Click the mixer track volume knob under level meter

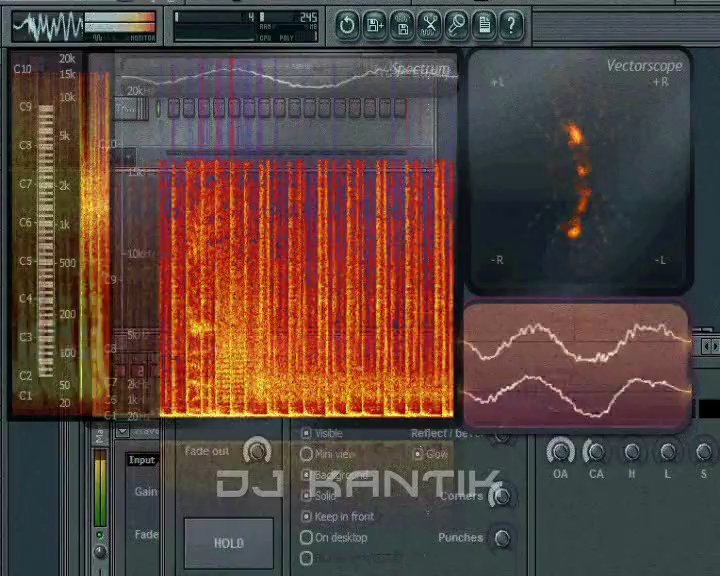tap(100, 552)
